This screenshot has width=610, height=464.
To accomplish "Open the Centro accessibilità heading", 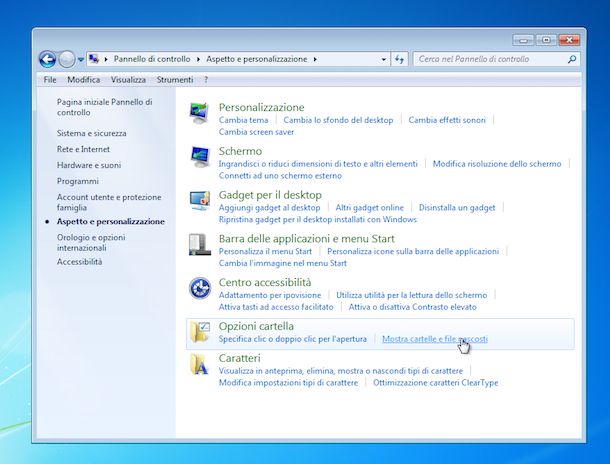I will (x=265, y=282).
